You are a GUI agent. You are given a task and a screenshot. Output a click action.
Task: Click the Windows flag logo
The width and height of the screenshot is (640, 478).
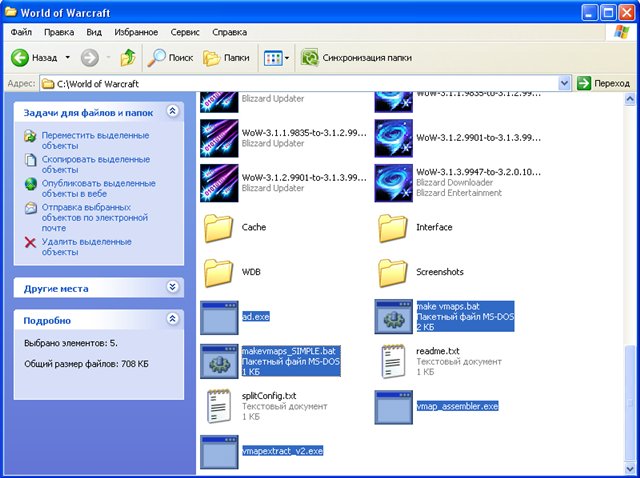pyautogui.click(x=621, y=32)
